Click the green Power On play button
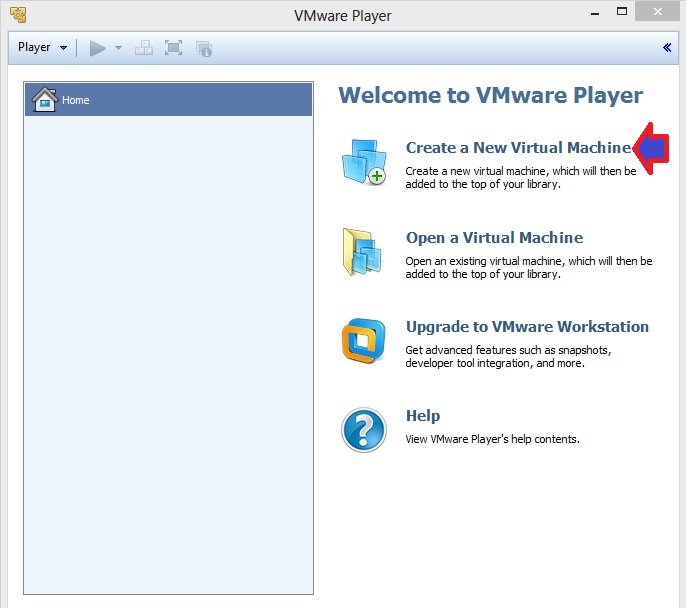686x609 pixels. (x=97, y=48)
